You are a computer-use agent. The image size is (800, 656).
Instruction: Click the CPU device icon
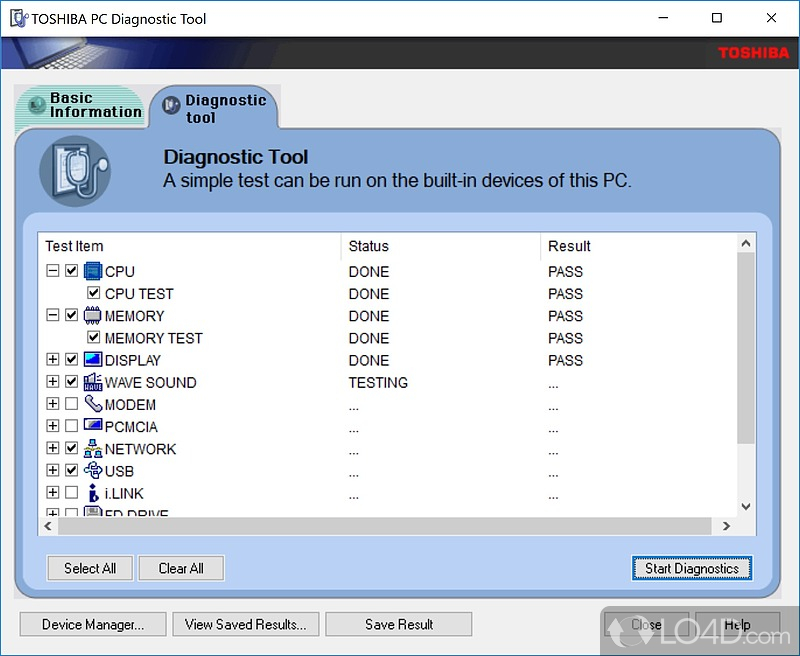point(93,271)
